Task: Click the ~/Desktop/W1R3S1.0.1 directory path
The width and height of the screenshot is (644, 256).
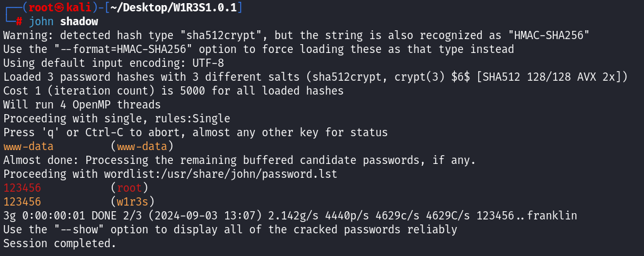Action: pyautogui.click(x=167, y=8)
